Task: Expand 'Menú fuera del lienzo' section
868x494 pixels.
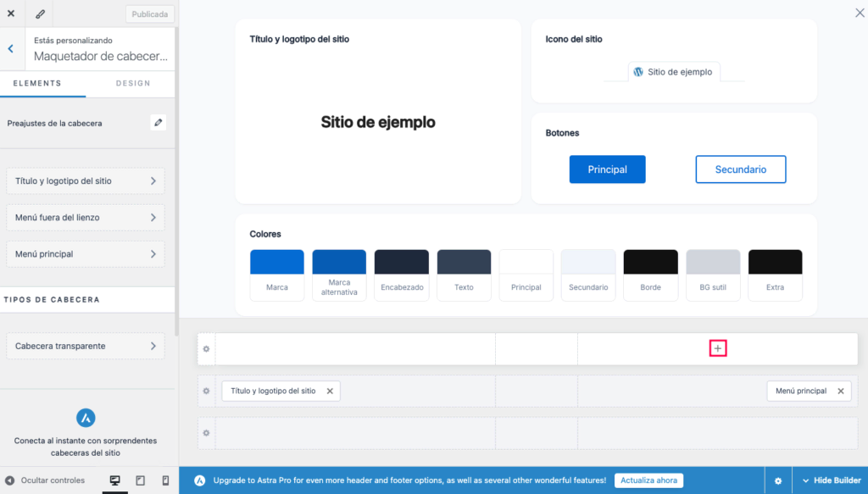Action: coord(86,218)
